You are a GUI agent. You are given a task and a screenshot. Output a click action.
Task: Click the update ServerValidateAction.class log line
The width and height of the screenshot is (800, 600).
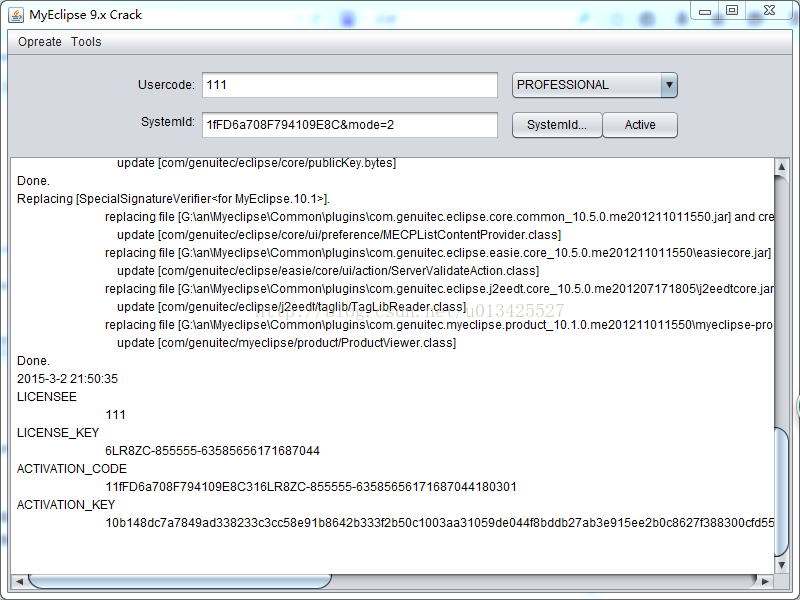pyautogui.click(x=328, y=270)
